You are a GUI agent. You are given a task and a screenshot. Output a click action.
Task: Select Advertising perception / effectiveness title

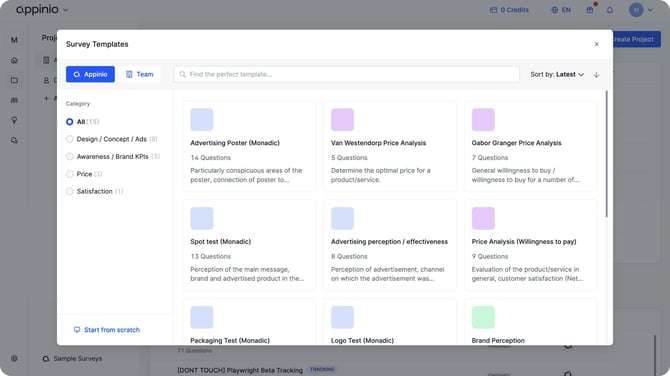(x=389, y=242)
